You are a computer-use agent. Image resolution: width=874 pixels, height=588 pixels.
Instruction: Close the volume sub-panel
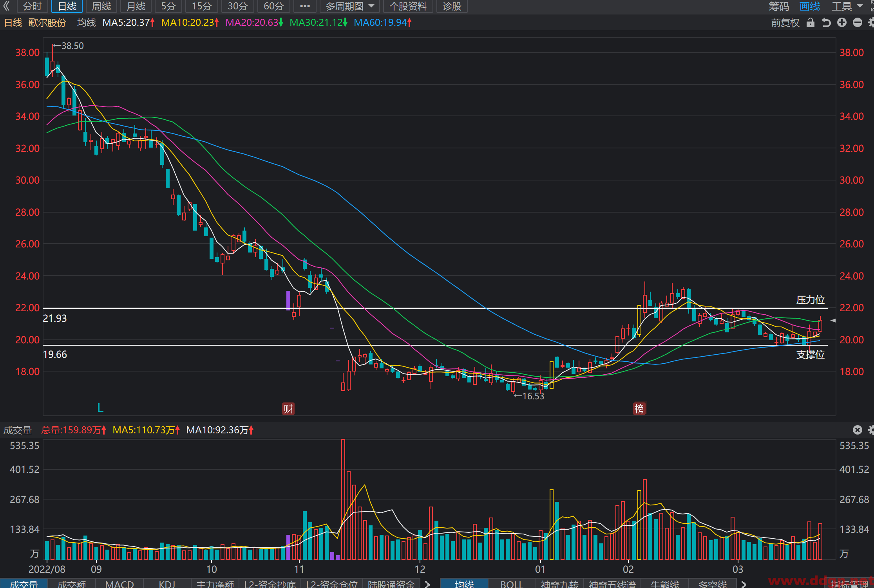coord(858,430)
